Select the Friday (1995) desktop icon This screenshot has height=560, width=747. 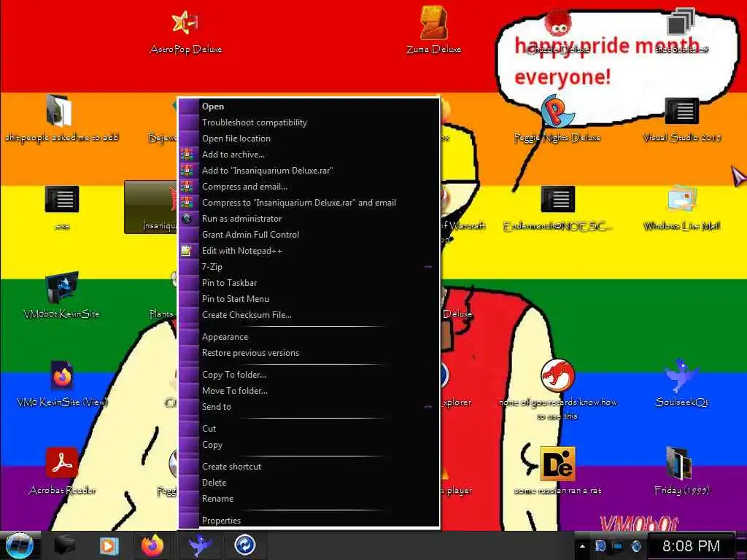(x=682, y=472)
